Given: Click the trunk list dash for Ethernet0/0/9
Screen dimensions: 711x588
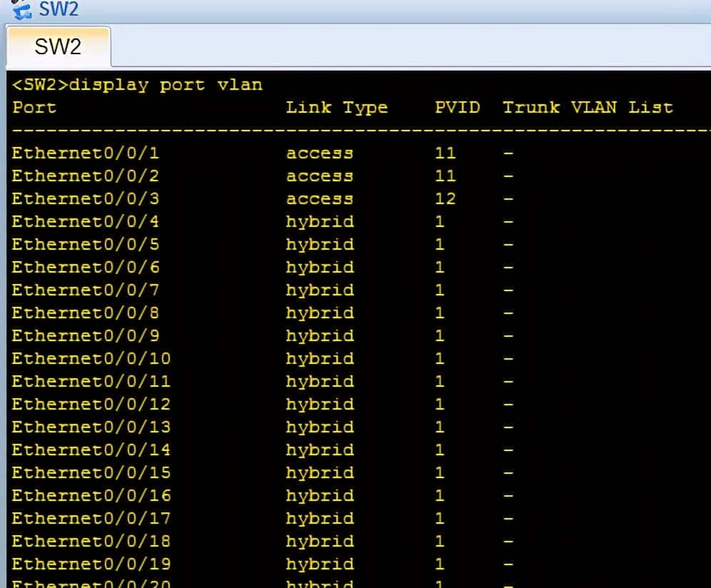Looking at the screenshot, I should (508, 336).
